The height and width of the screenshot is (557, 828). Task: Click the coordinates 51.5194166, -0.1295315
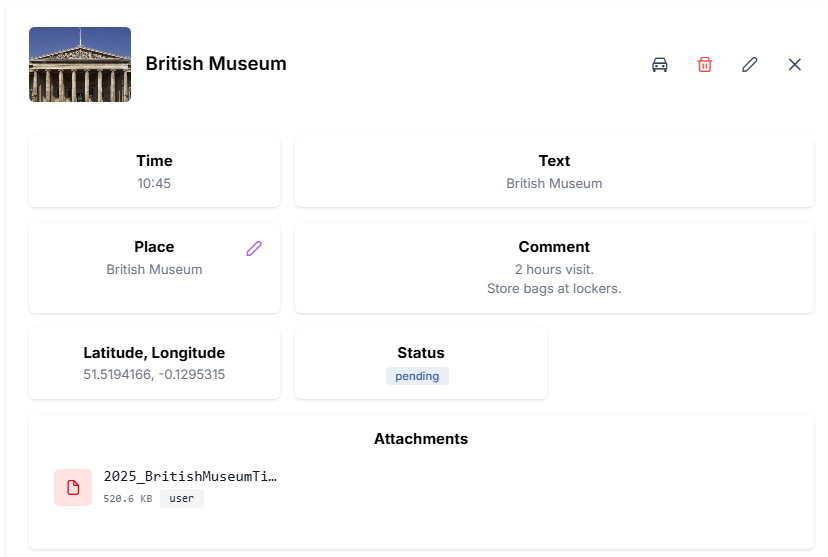pos(154,374)
